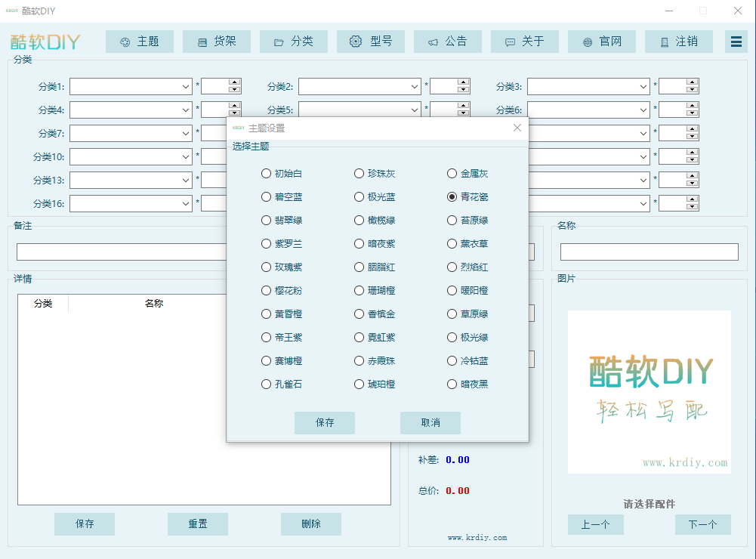Click the shelf icon beside 货架
The width and height of the screenshot is (756, 559).
202,42
